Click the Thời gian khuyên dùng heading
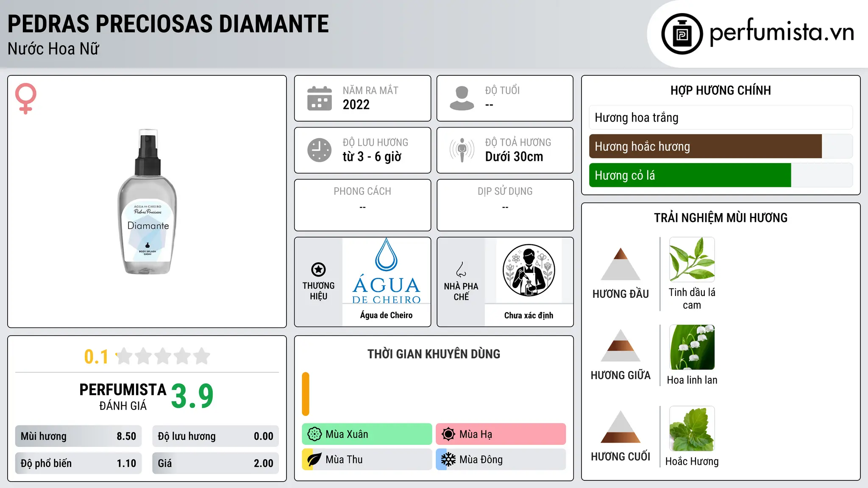868x488 pixels. 434,354
